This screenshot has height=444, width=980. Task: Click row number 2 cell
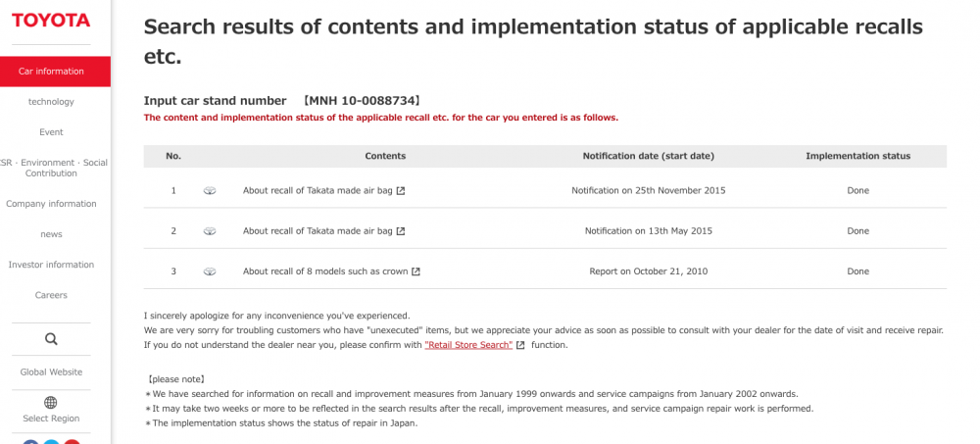(173, 231)
